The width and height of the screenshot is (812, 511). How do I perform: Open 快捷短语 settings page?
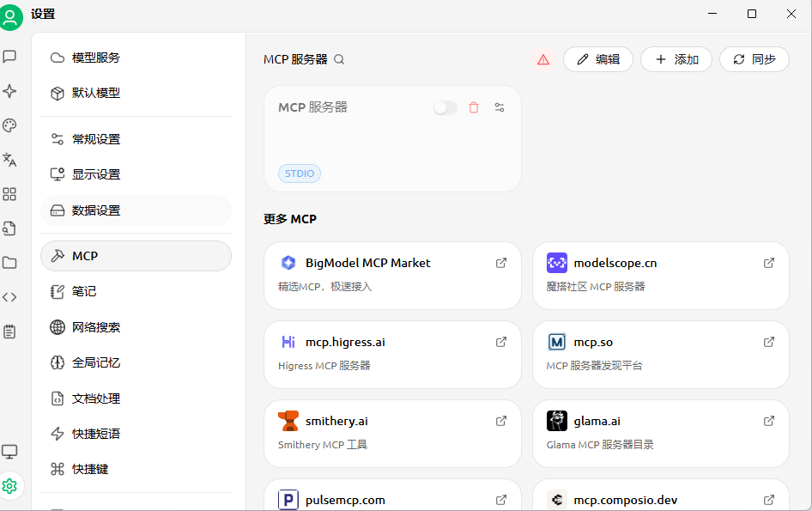coord(136,433)
